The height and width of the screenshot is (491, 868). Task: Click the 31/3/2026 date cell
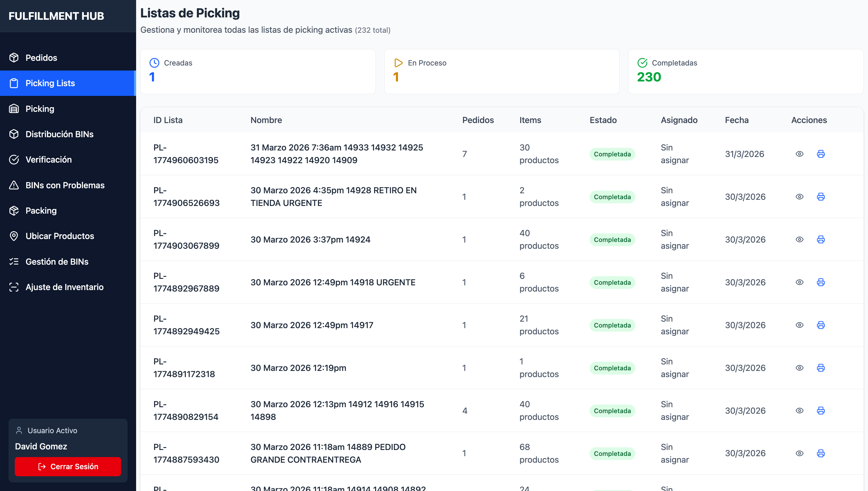click(x=744, y=154)
